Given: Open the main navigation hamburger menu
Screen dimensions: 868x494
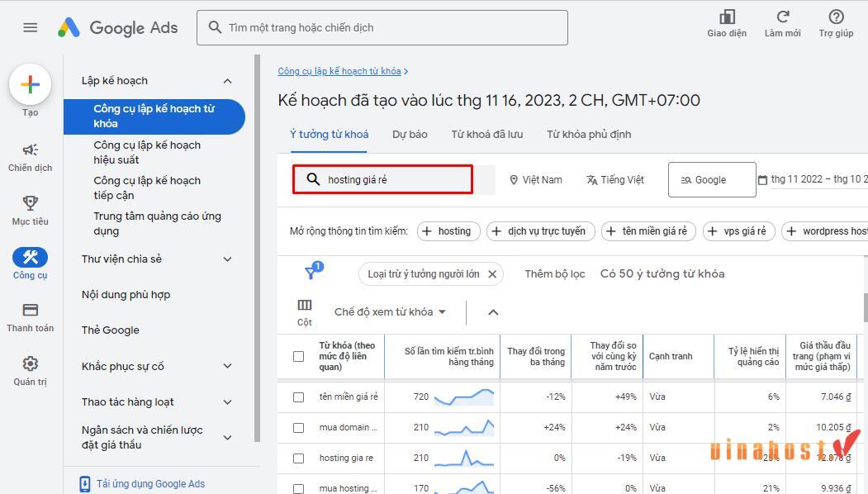Looking at the screenshot, I should click(30, 26).
